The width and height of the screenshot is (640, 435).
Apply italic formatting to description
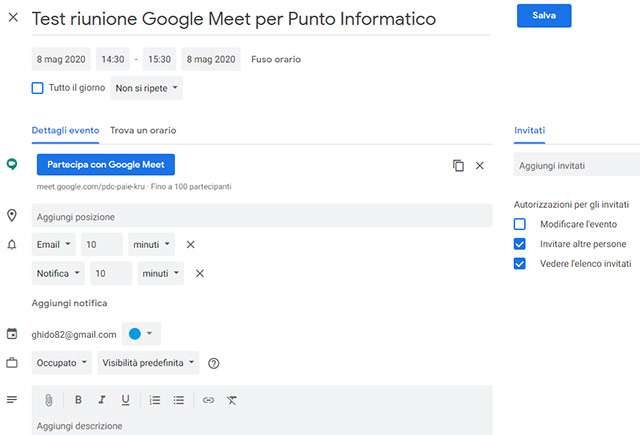tap(101, 400)
